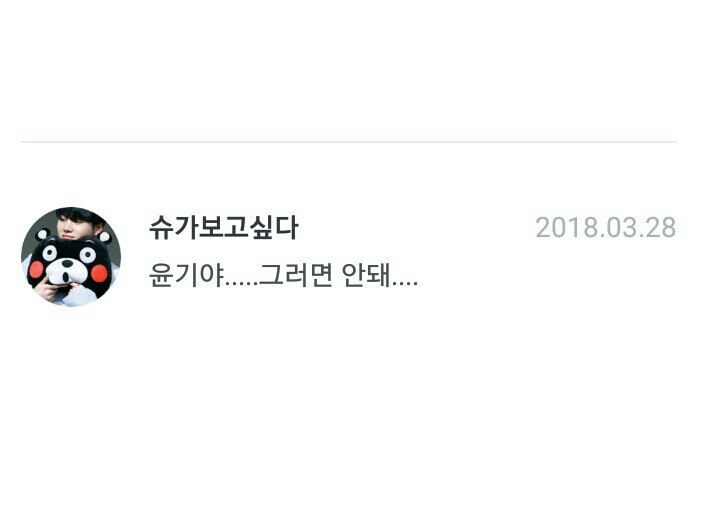Open the commenter's circular profile picture
Screen dimensions: 709x532
[x=71, y=257]
